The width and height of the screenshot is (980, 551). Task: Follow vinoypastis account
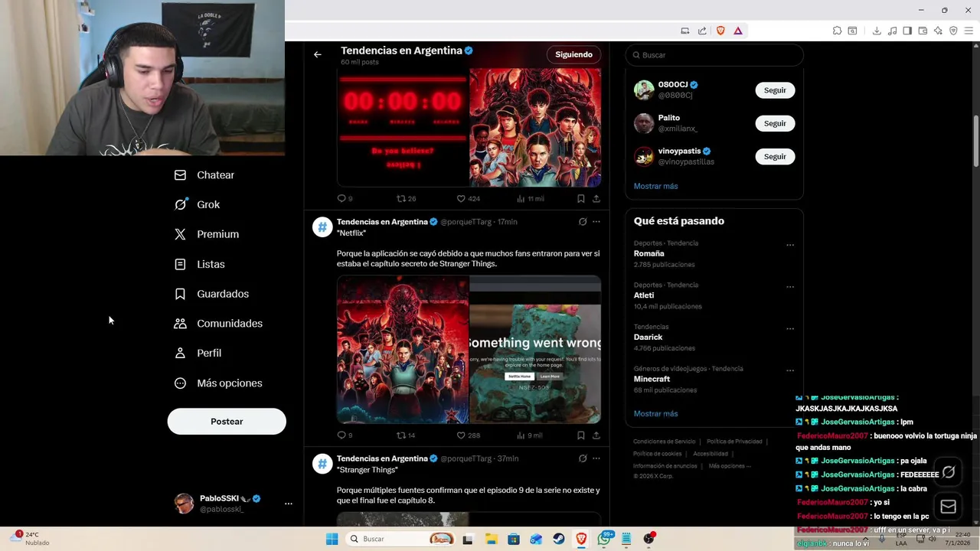[x=775, y=156]
